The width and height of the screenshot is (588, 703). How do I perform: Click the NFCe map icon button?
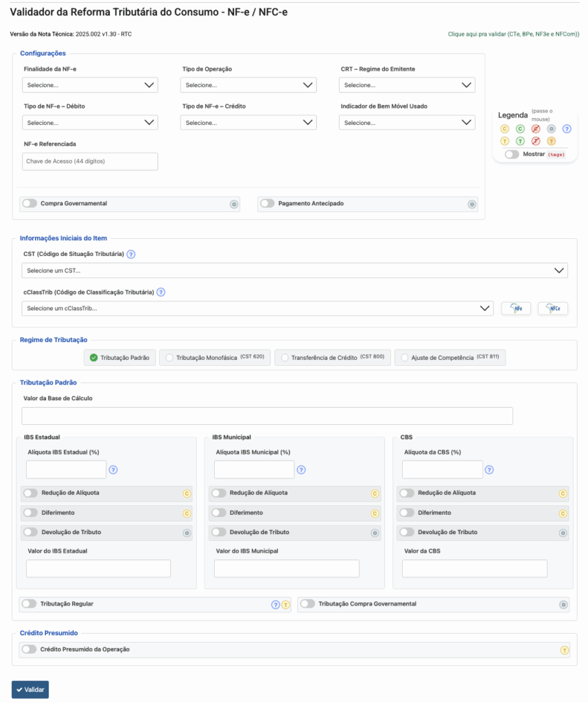point(552,309)
